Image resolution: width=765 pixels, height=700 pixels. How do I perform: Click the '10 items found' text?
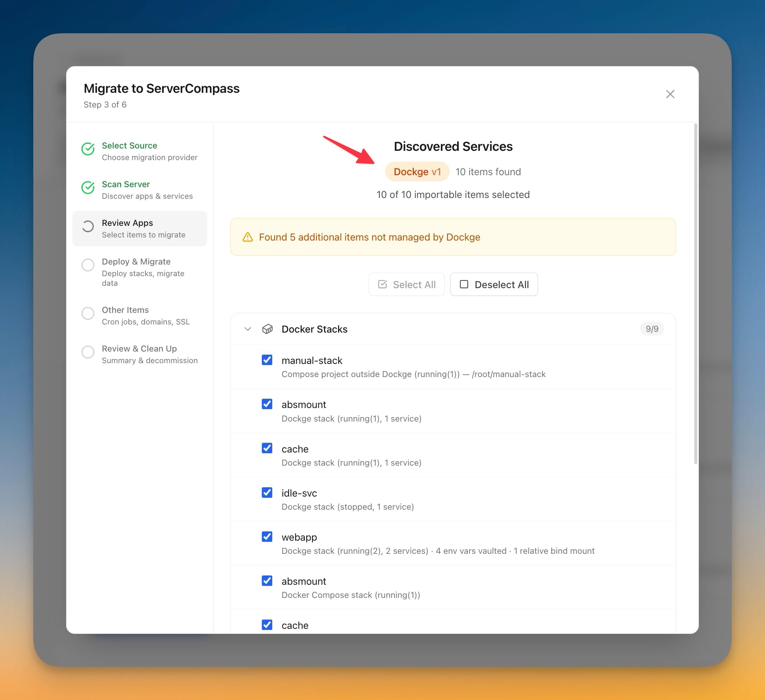click(488, 172)
